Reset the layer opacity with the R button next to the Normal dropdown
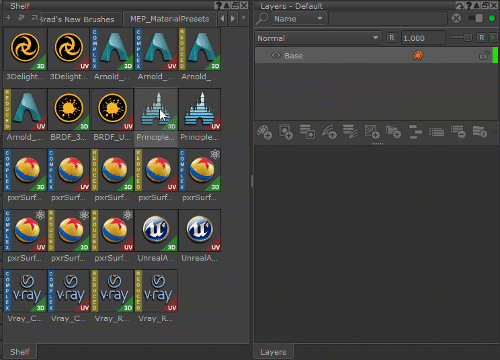Viewport: 500px width, 360px height. coord(392,38)
